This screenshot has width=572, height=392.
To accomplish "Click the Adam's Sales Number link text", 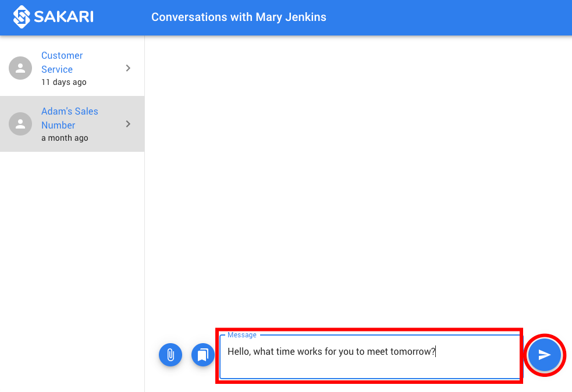I will tap(70, 118).
